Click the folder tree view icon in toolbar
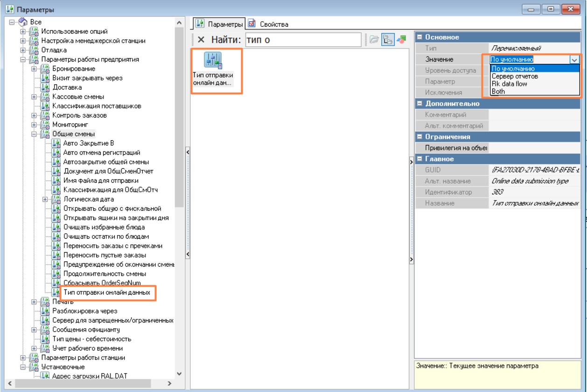 tap(387, 40)
